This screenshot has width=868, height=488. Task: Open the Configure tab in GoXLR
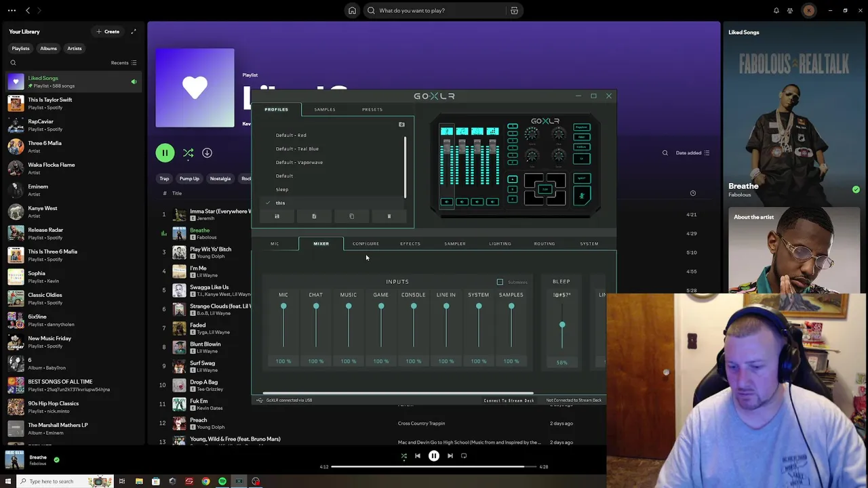tap(366, 243)
